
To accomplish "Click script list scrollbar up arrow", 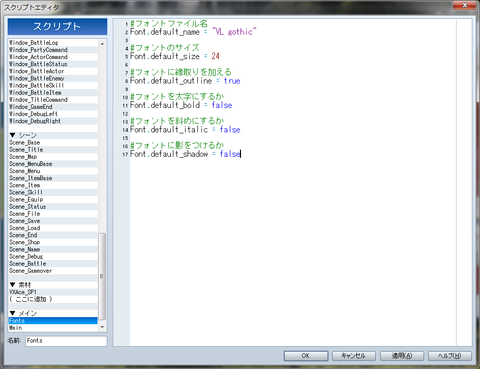I will pyautogui.click(x=102, y=43).
